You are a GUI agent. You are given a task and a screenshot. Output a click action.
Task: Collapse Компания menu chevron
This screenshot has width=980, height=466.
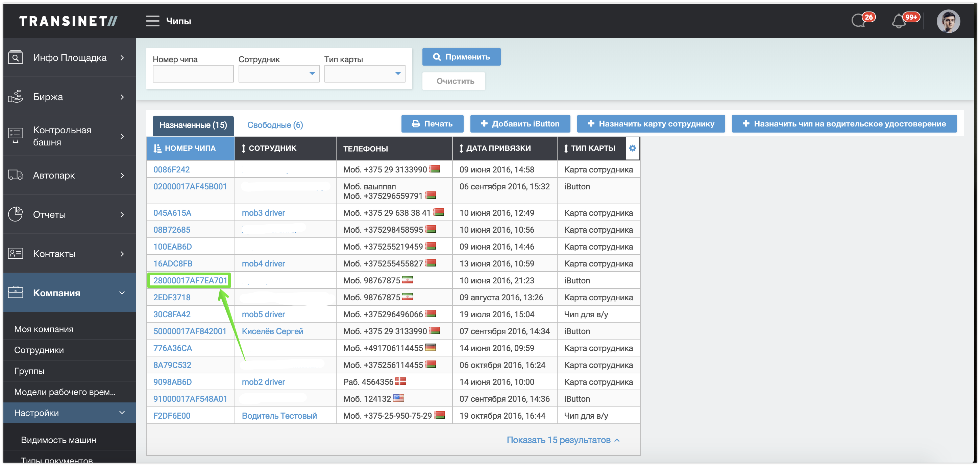tap(122, 293)
